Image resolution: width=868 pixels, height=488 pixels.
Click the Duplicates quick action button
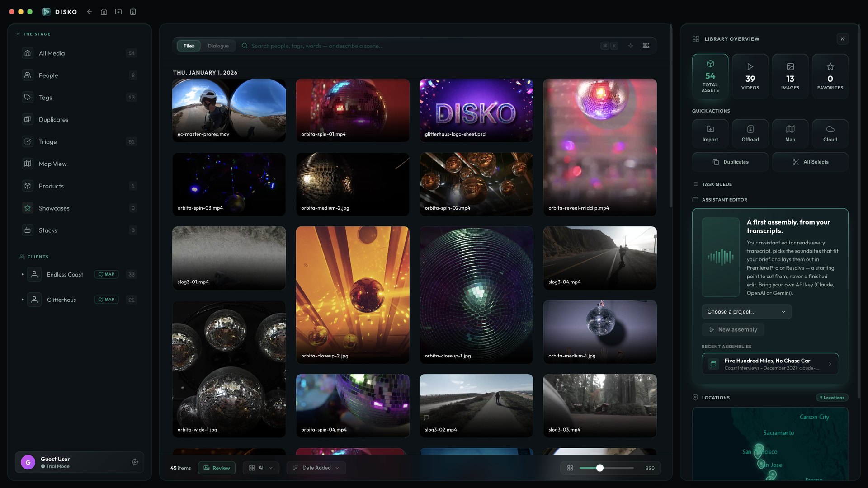pos(730,162)
